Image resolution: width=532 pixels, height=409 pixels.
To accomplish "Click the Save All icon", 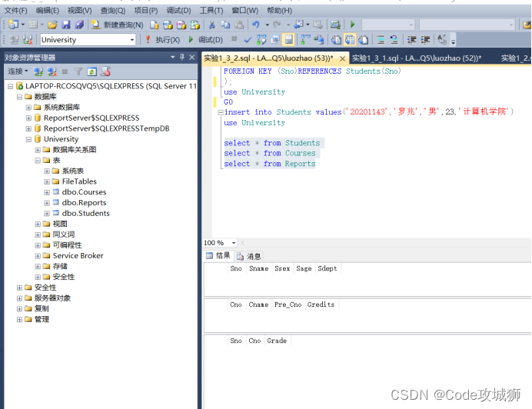I will coord(79,25).
